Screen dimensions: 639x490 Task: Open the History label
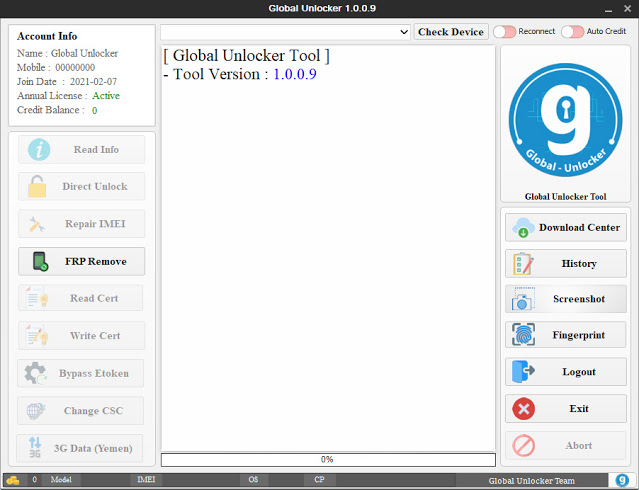point(579,264)
